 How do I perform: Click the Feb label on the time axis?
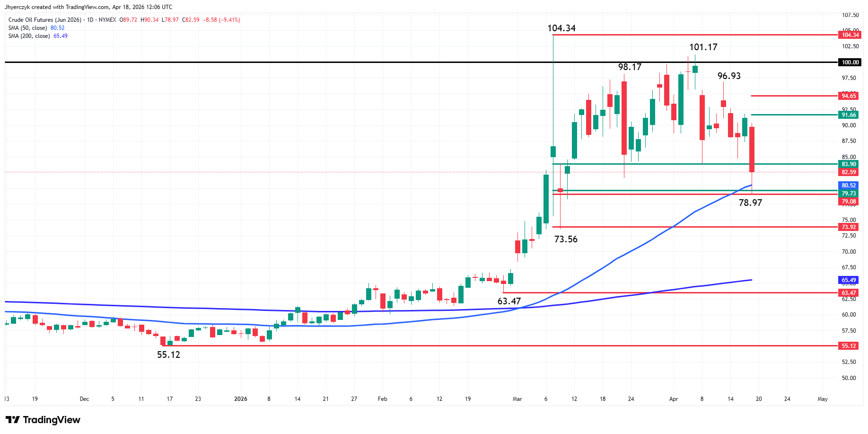pos(382,399)
